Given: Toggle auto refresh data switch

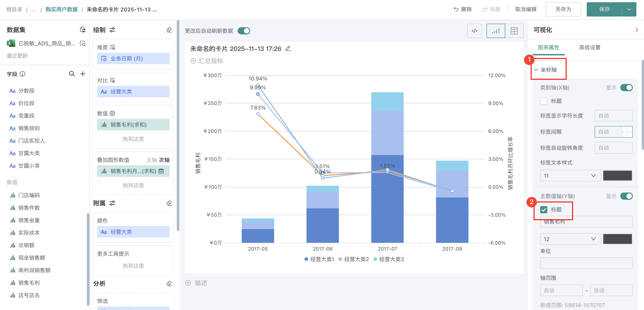Looking at the screenshot, I should [244, 31].
